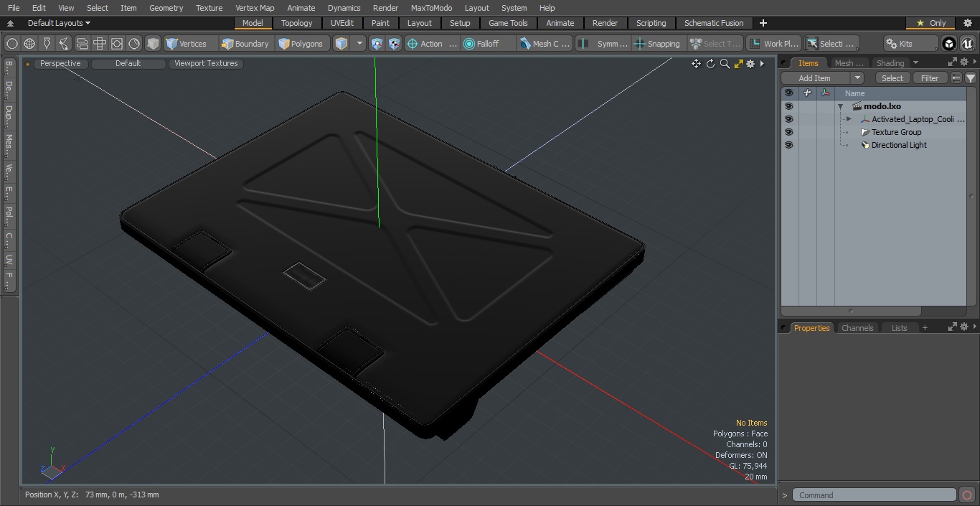Viewport: 980px width, 506px height.
Task: Click the Select button in Items panel
Action: (892, 78)
